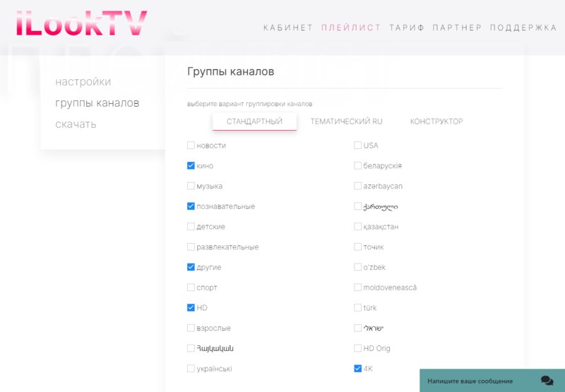
Task: Open the chat bubble icon
Action: click(x=547, y=380)
